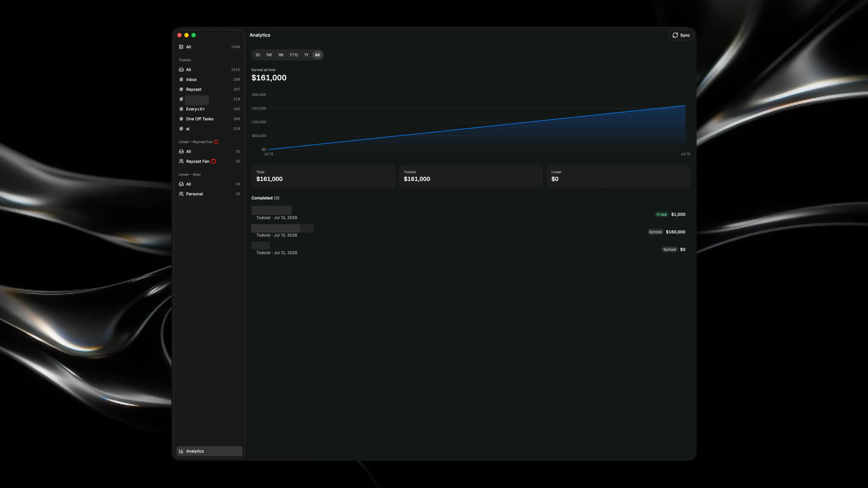Open the Raycast project

[209, 89]
